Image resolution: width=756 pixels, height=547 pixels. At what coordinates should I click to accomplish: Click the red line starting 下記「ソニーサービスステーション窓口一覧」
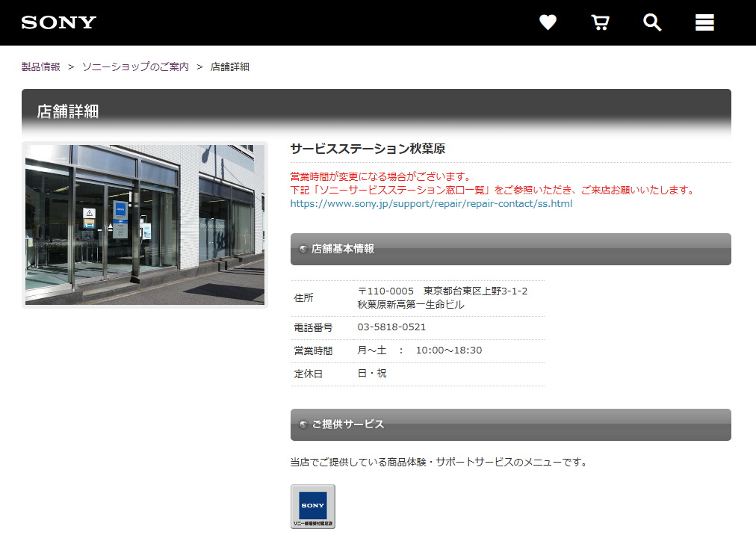pos(494,190)
